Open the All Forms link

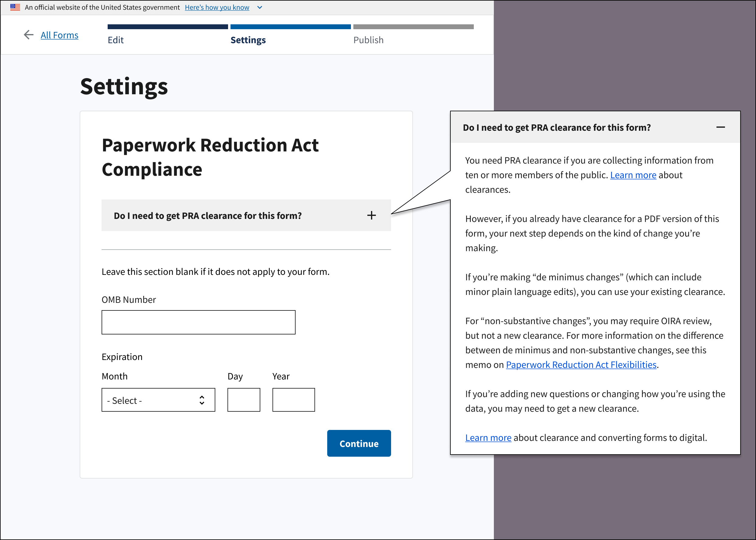pos(59,35)
